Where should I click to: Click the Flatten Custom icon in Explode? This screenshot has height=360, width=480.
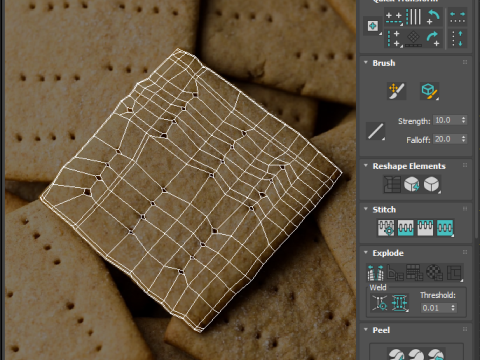click(454, 273)
